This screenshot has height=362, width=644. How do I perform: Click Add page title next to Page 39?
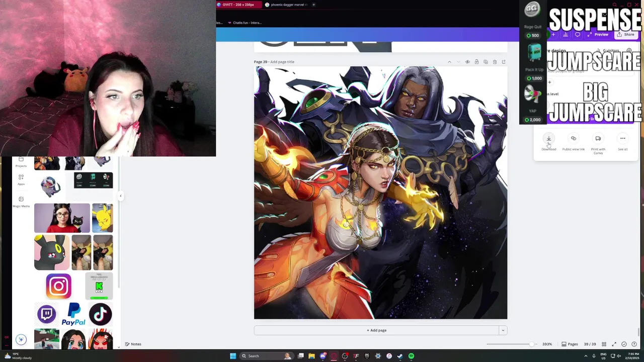point(282,62)
